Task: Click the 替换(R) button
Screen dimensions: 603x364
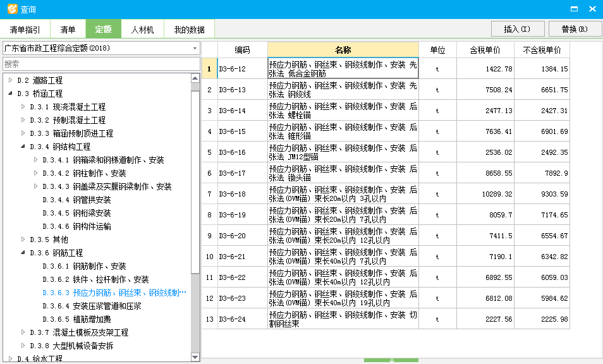Action: click(575, 29)
